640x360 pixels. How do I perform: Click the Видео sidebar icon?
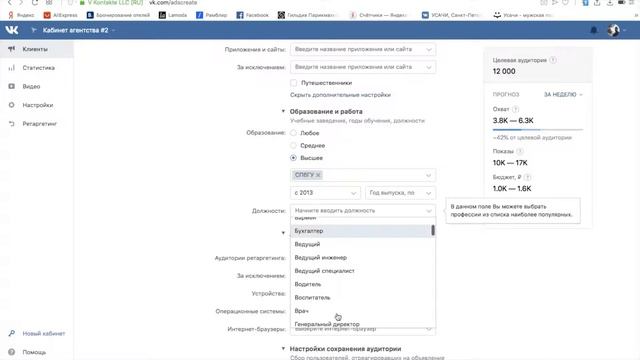11,86
